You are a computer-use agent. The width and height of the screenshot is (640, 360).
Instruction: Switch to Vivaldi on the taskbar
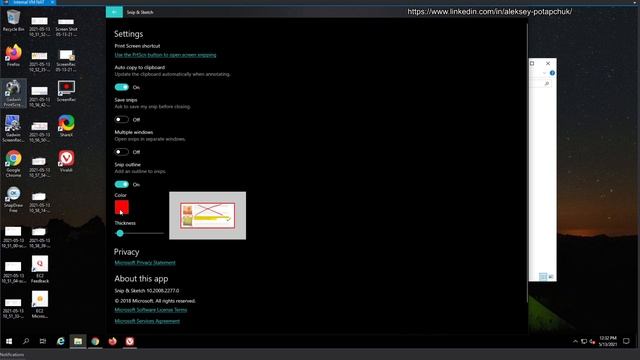(130, 341)
